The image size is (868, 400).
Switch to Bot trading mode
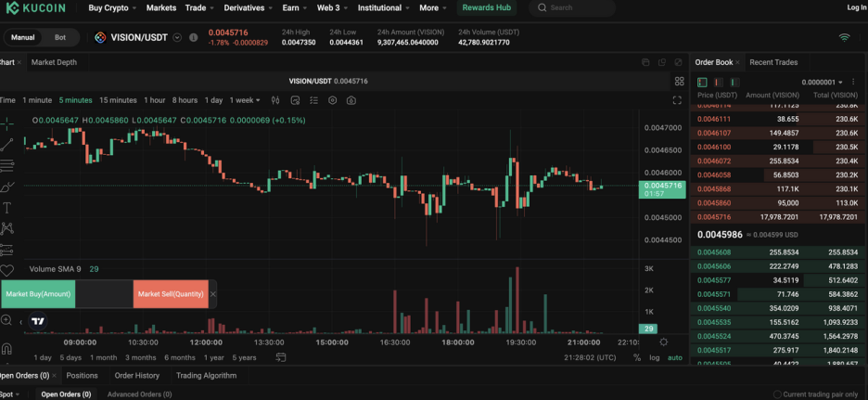(x=59, y=38)
